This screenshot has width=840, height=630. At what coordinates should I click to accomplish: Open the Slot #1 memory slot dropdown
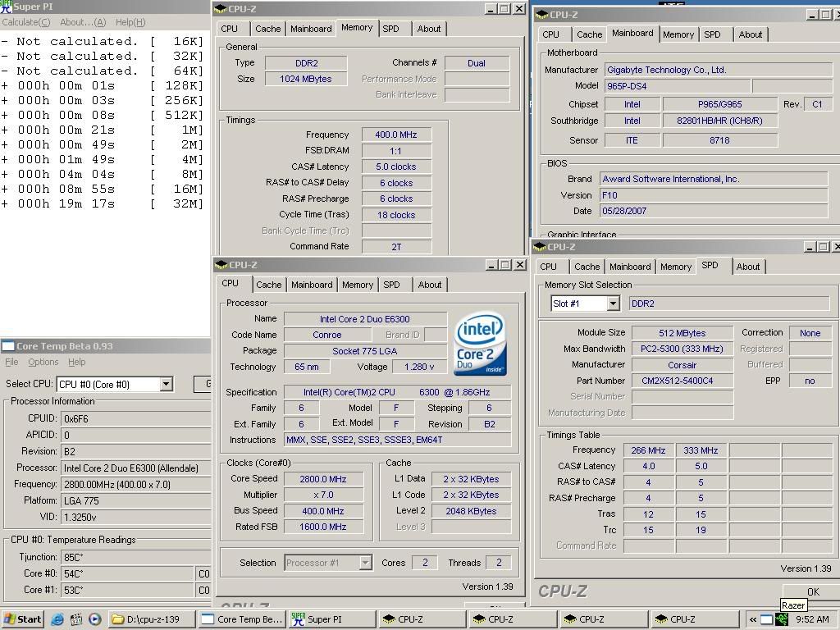[x=612, y=304]
